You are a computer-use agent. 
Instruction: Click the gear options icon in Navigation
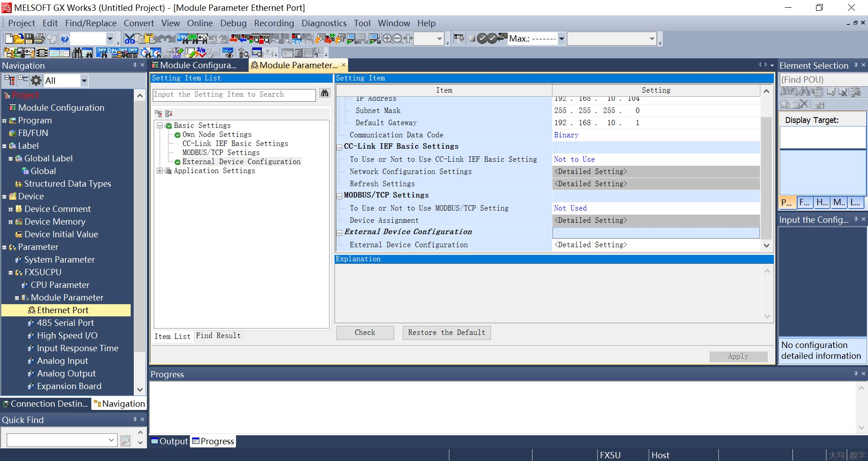pos(36,81)
